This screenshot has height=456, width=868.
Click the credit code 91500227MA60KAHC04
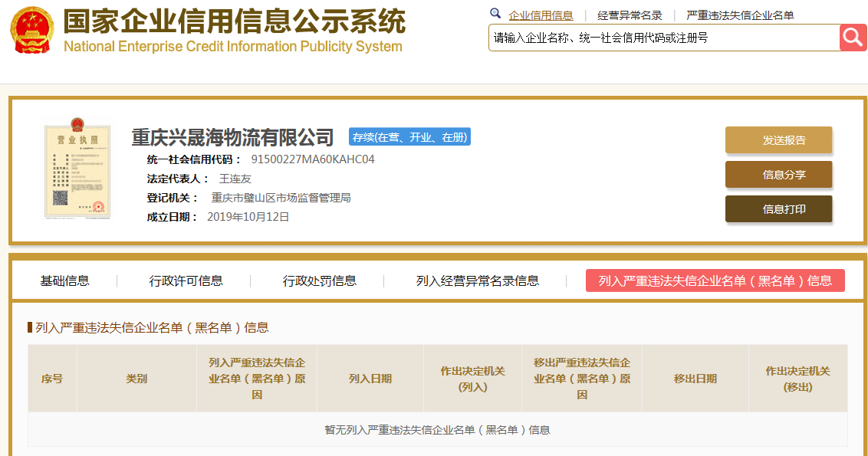click(313, 159)
